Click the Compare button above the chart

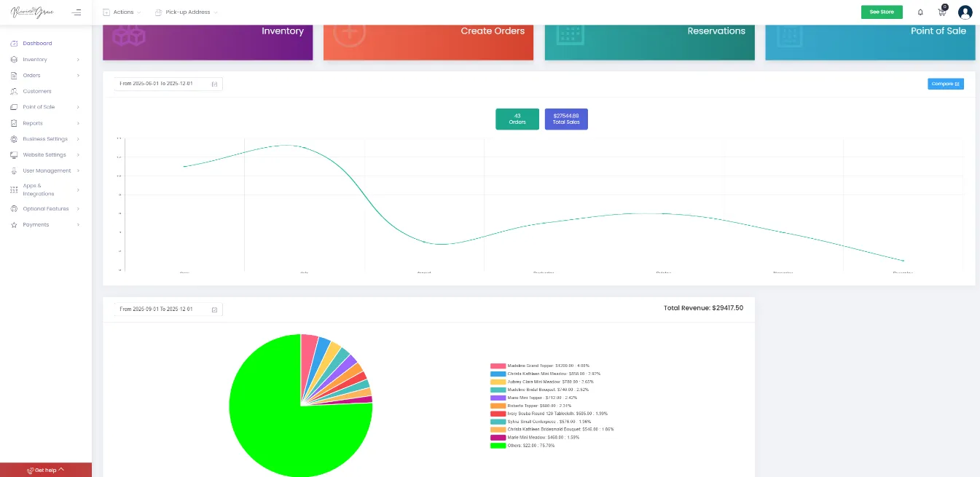coord(945,84)
